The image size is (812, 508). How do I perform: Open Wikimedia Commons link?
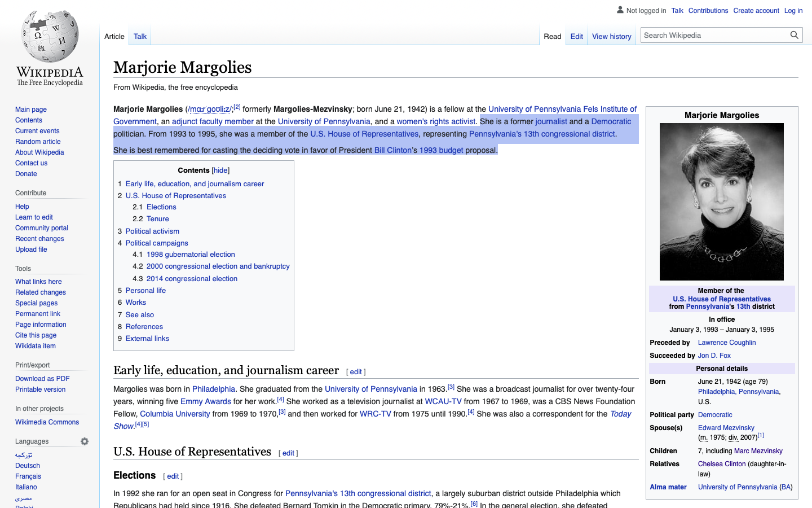(47, 422)
